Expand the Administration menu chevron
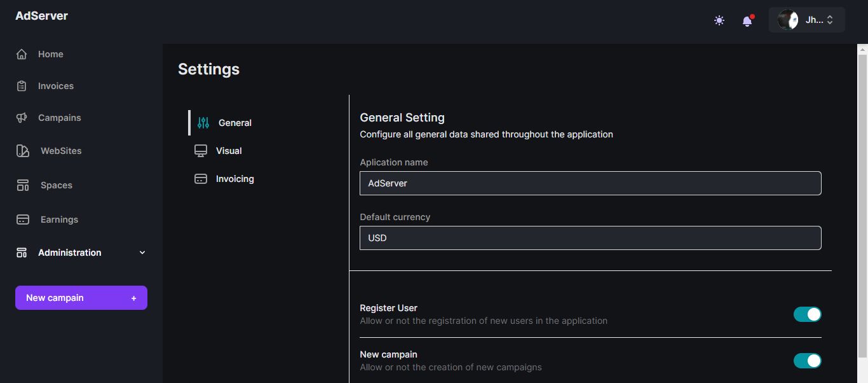Viewport: 868px width, 383px height. [142, 253]
